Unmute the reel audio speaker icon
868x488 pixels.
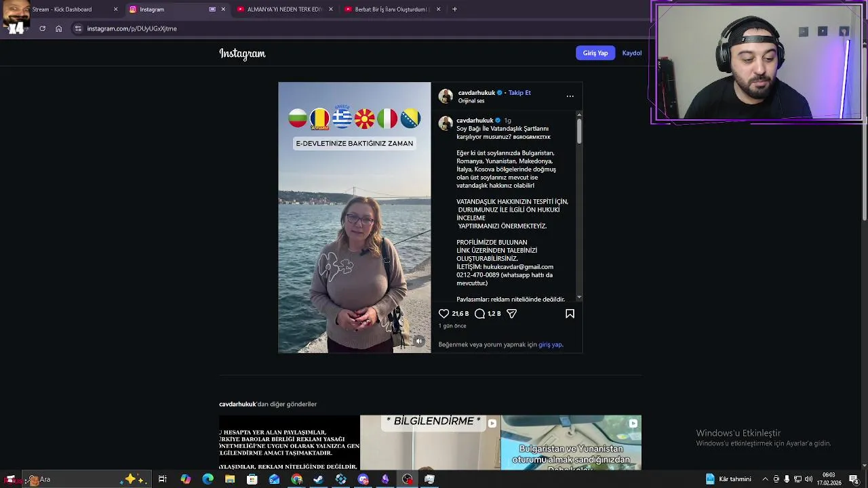[419, 342]
